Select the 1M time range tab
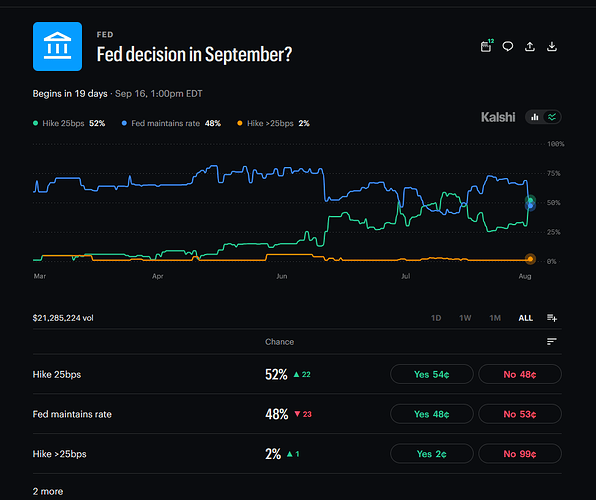596x500 pixels. pos(495,318)
